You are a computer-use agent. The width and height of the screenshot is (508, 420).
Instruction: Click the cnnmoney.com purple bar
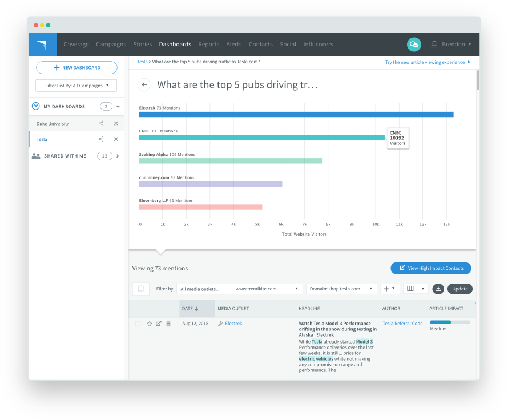pos(211,184)
